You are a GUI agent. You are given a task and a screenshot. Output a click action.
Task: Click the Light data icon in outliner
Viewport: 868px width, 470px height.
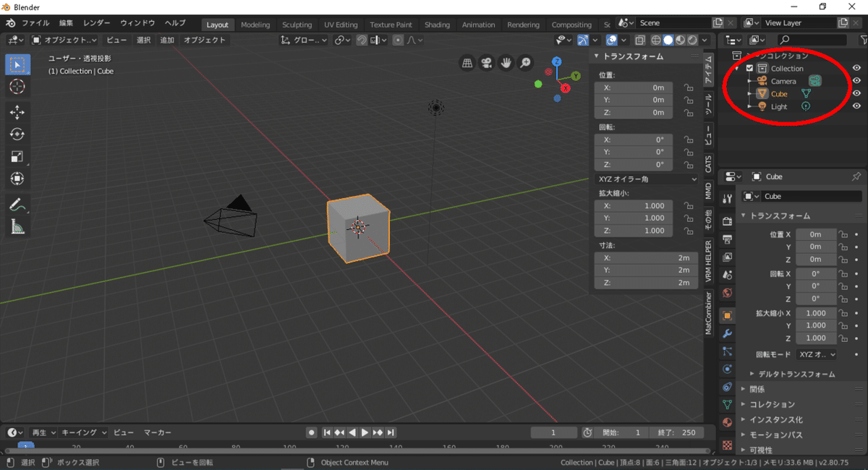point(805,106)
